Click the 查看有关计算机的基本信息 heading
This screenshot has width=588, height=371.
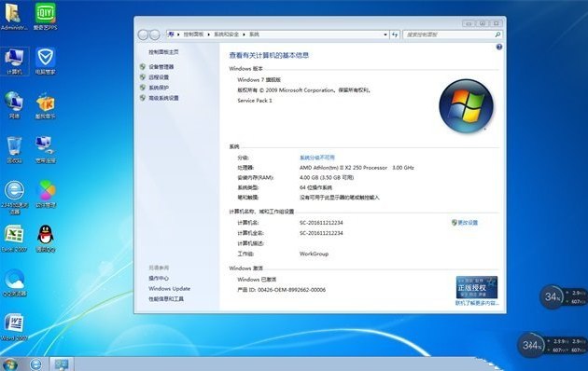click(269, 55)
